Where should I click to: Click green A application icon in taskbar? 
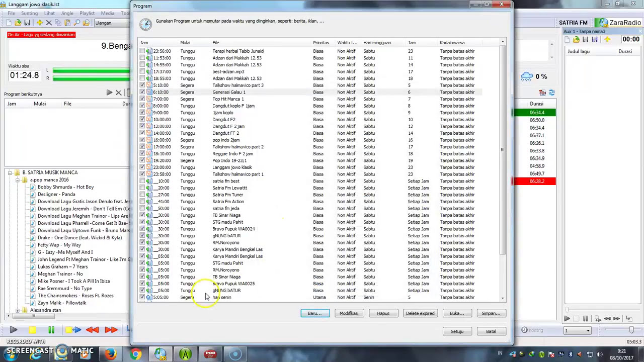(x=186, y=354)
